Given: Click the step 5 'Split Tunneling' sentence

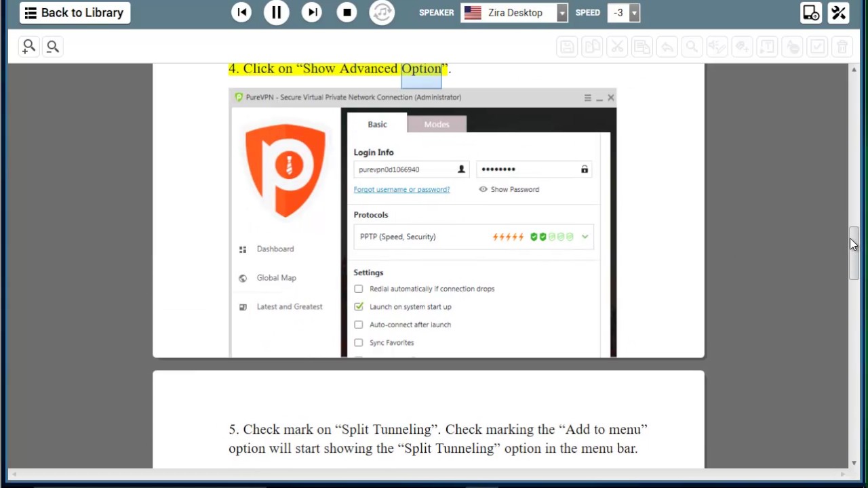Looking at the screenshot, I should click(438, 439).
